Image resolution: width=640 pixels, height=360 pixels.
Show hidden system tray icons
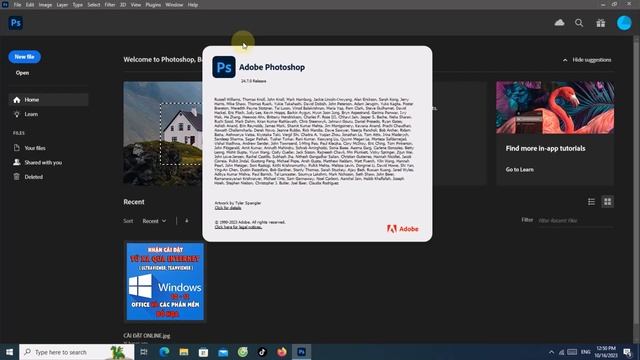(551, 352)
